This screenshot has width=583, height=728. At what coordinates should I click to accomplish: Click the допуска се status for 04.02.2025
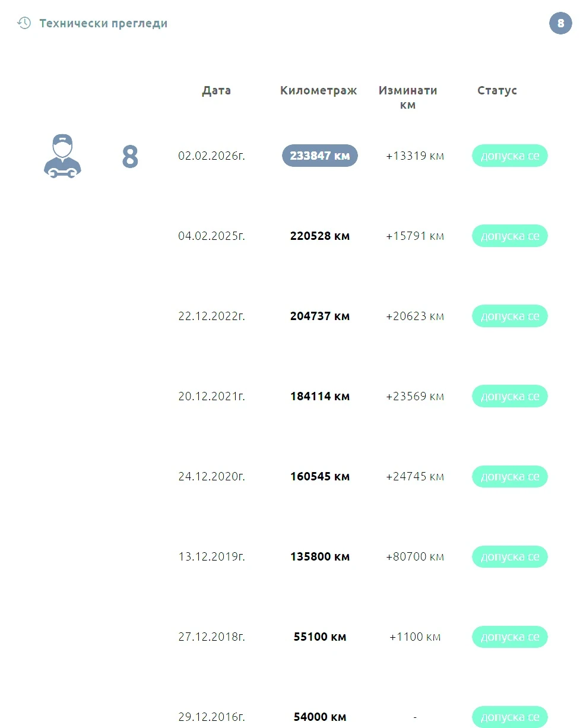[509, 236]
